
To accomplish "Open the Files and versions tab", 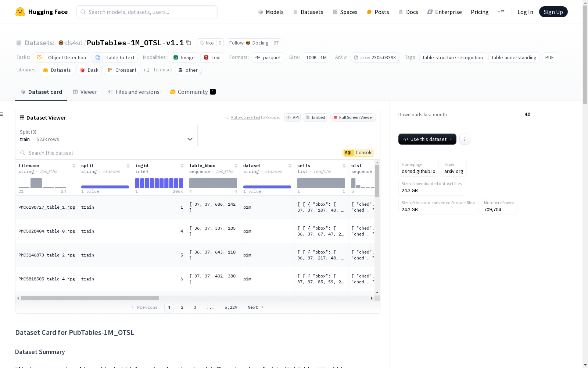I will [x=133, y=92].
